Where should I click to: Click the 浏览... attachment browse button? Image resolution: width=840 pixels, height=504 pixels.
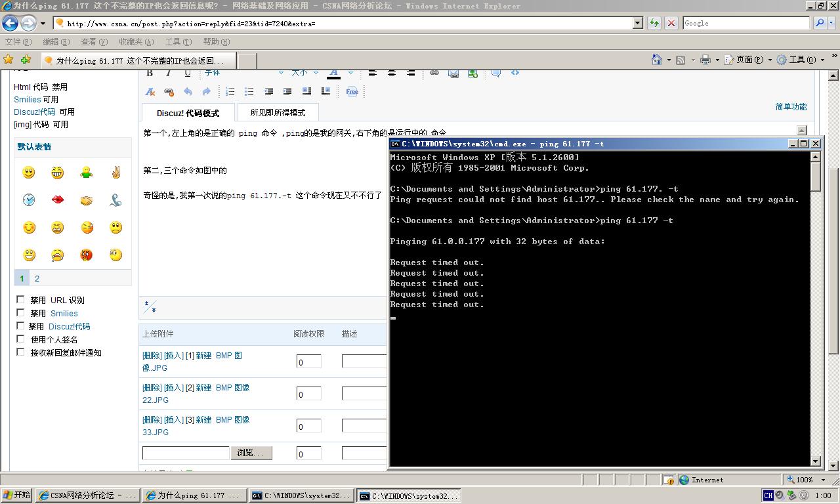(251, 453)
